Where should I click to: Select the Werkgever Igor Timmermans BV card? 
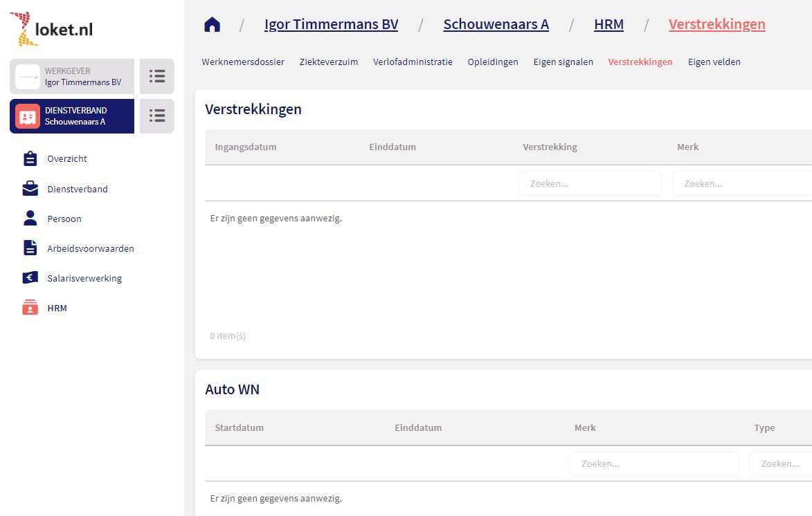(x=72, y=76)
